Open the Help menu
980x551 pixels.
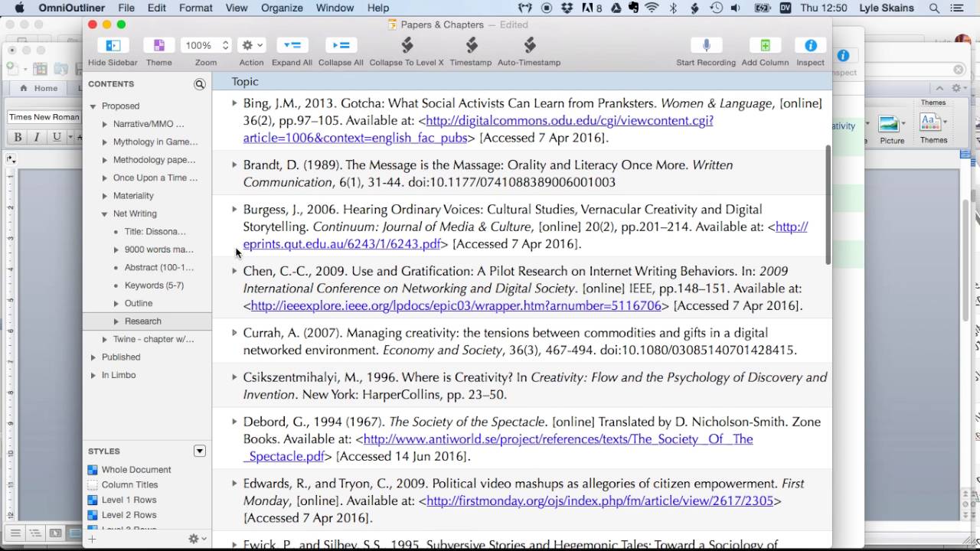point(378,8)
